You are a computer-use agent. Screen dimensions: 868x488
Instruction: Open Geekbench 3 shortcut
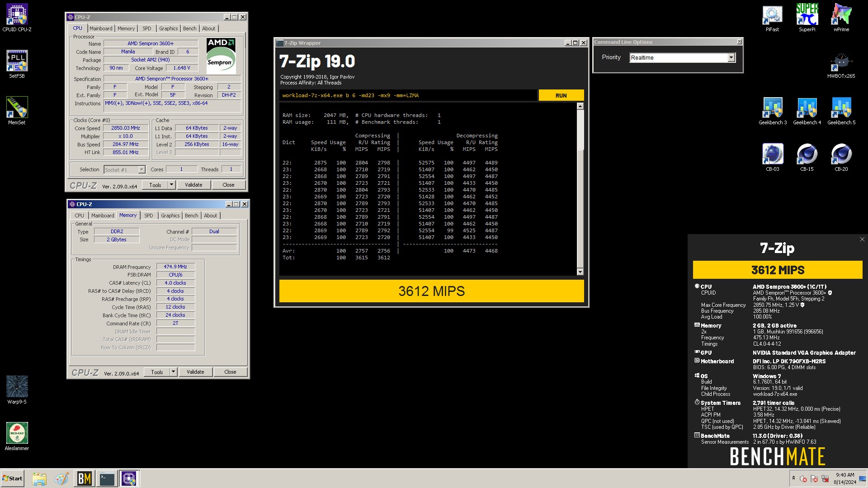[x=773, y=111]
